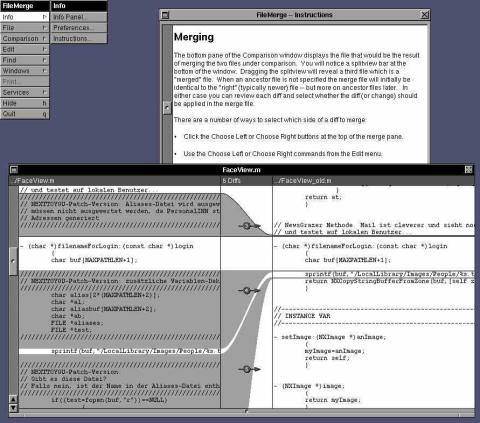Click 'There are a number of ways' sentence
The image size is (480, 423).
click(270, 120)
